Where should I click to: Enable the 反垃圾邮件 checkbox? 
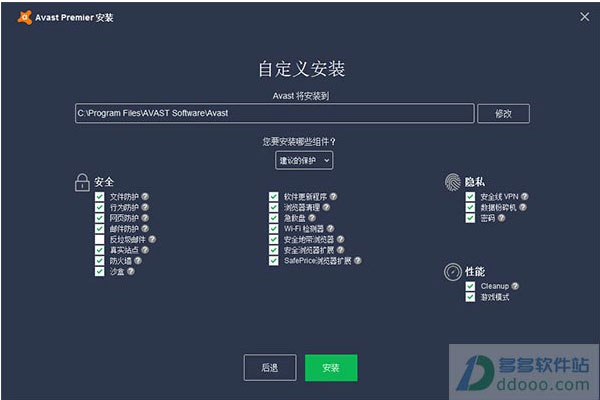tap(99, 239)
